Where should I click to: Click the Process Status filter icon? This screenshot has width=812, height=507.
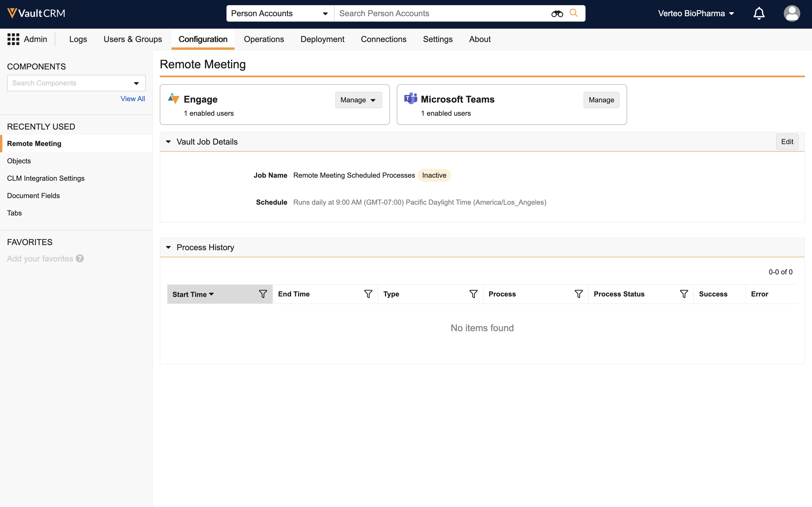coord(684,294)
